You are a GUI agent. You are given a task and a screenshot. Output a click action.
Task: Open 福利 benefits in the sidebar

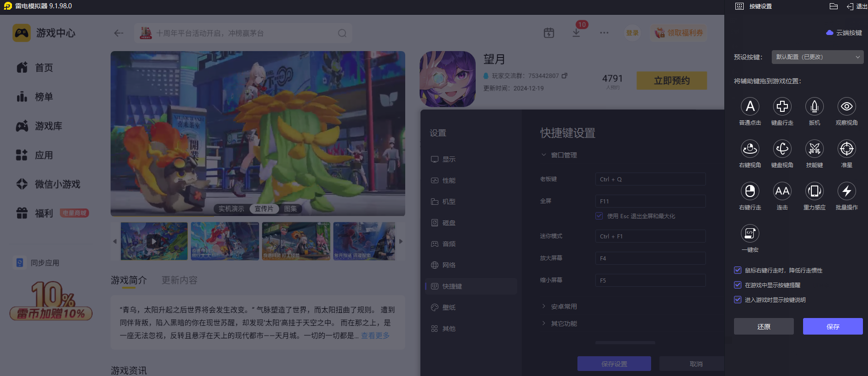pos(35,213)
